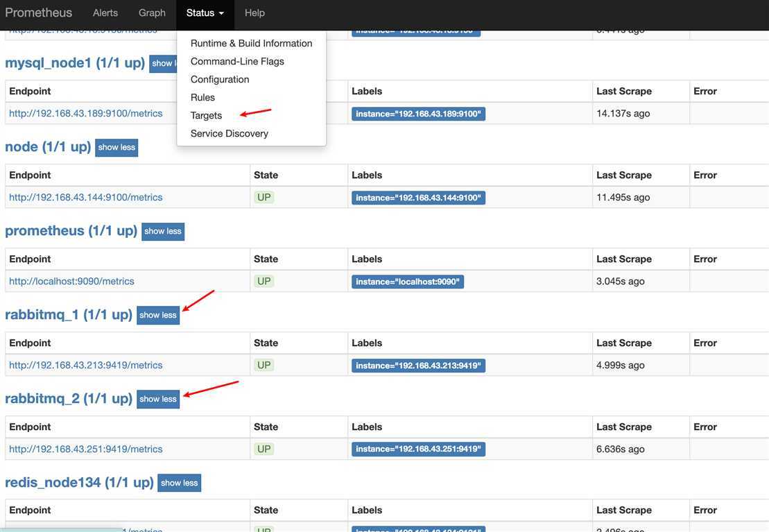Click Error header in the rabbitmq_2 table
The image size is (769, 532).
tap(705, 427)
